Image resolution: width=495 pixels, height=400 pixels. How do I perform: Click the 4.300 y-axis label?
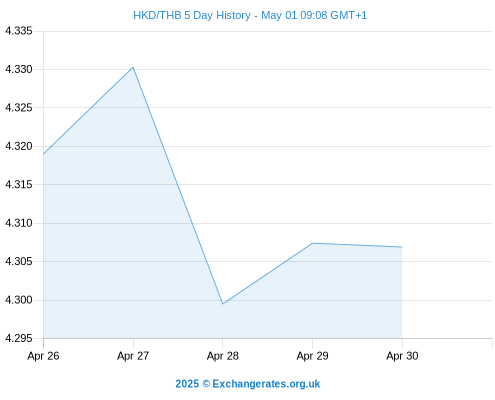coord(19,300)
